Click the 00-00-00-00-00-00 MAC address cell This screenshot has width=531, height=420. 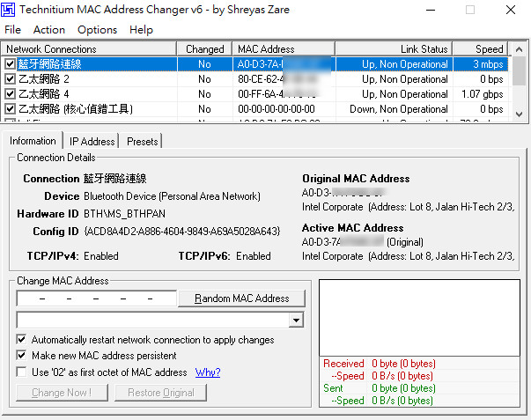pyautogui.click(x=277, y=108)
